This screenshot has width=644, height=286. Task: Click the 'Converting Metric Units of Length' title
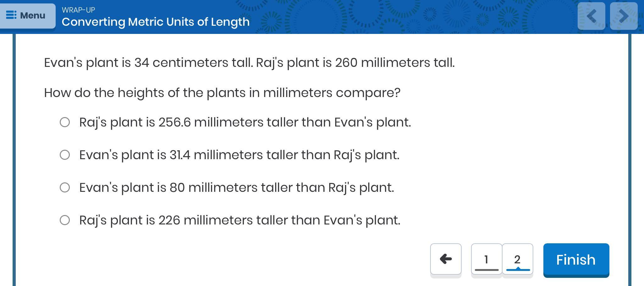156,22
